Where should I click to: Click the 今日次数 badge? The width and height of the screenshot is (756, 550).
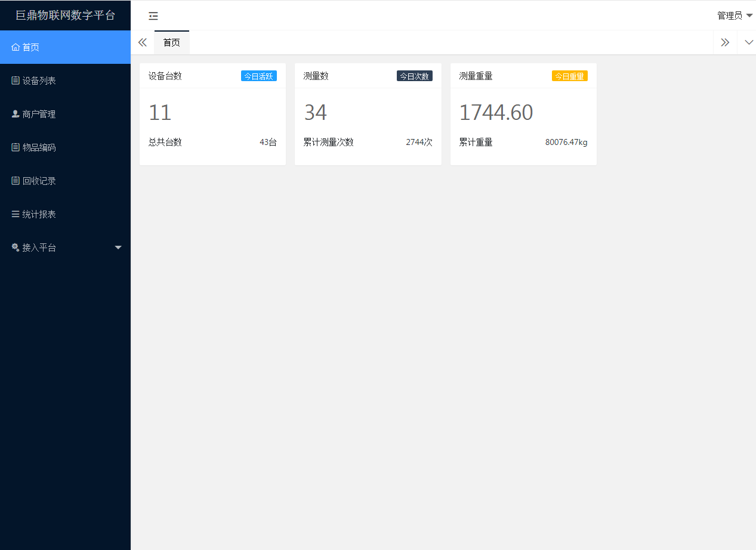(415, 76)
